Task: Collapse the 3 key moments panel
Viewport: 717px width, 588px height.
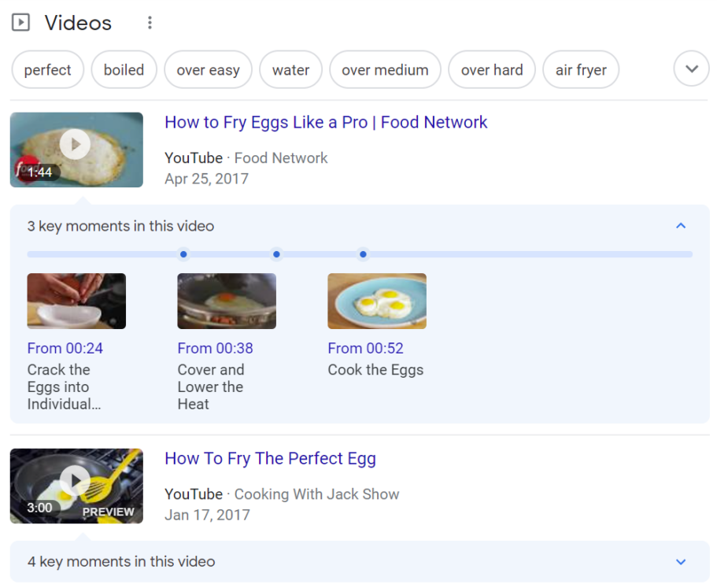Action: [x=681, y=226]
